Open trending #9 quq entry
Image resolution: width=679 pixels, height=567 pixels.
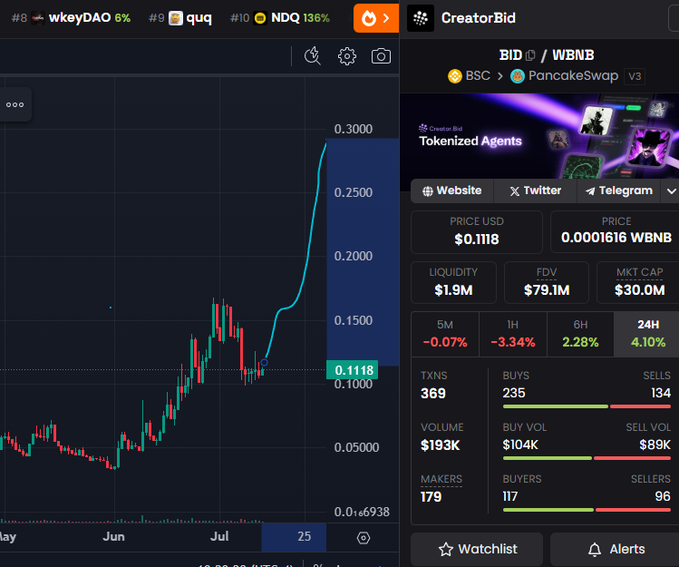coord(180,18)
